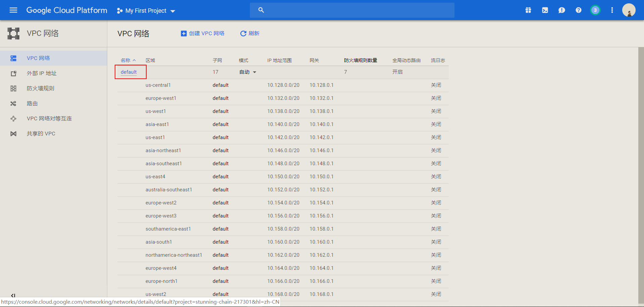Click the default subnet for europe-west1
The width and height of the screenshot is (644, 307).
pyautogui.click(x=220, y=98)
